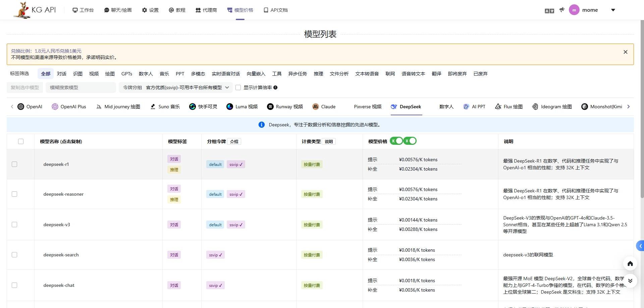Check the deepseek-r1 row checkbox
Screen dimensions: 644x308
(x=14, y=164)
